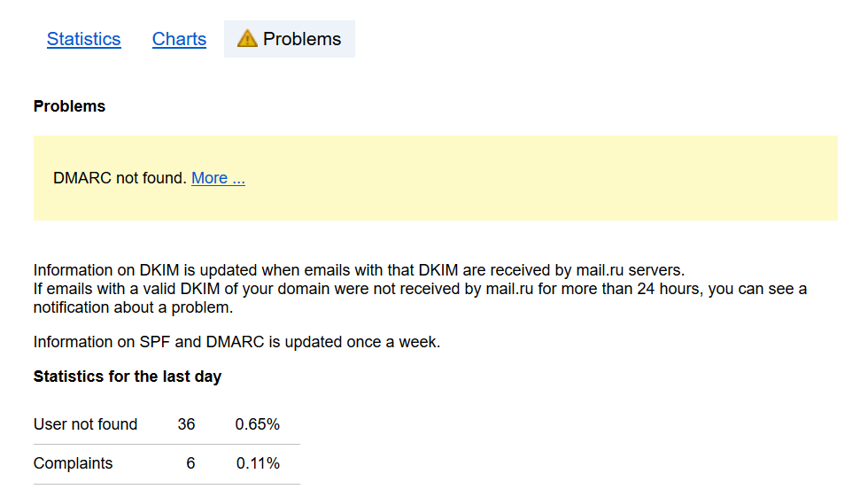
Task: Click 'mail.ru servers' in the DKIM sentence
Action: click(631, 270)
